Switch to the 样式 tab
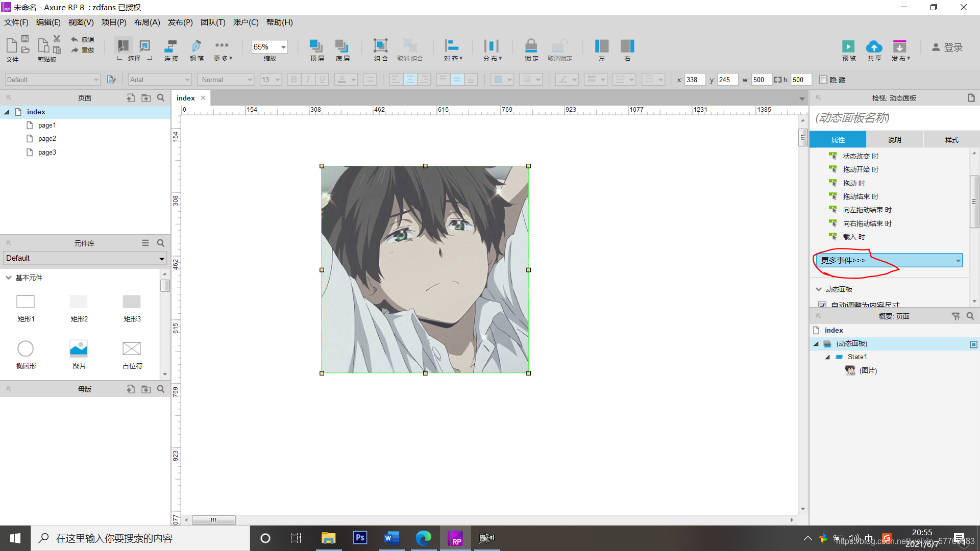 click(951, 140)
